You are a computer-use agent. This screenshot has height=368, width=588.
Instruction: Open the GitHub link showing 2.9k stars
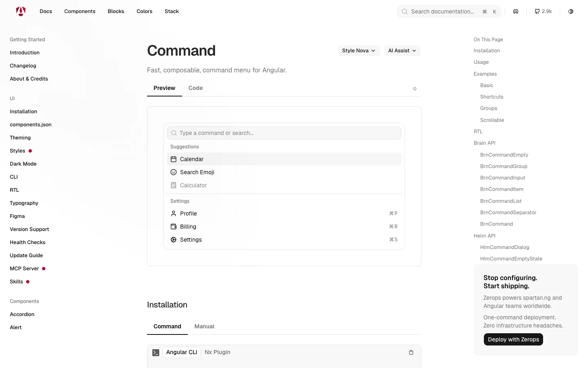click(x=543, y=11)
